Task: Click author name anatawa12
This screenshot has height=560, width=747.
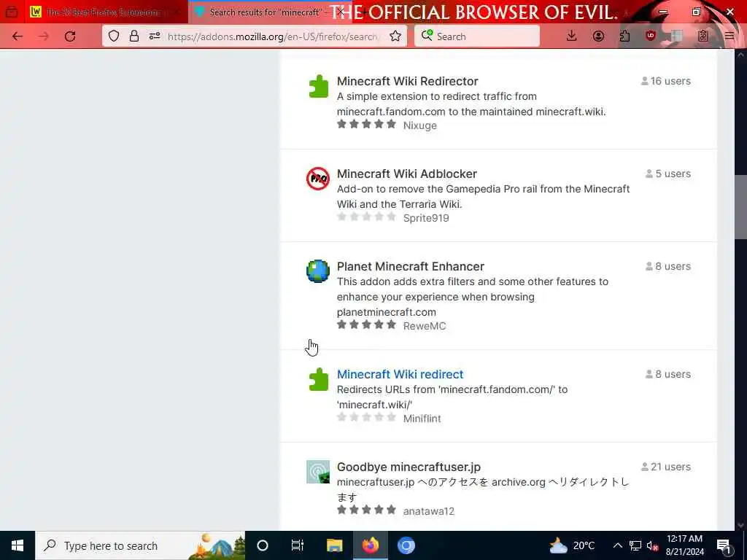Action: point(429,511)
